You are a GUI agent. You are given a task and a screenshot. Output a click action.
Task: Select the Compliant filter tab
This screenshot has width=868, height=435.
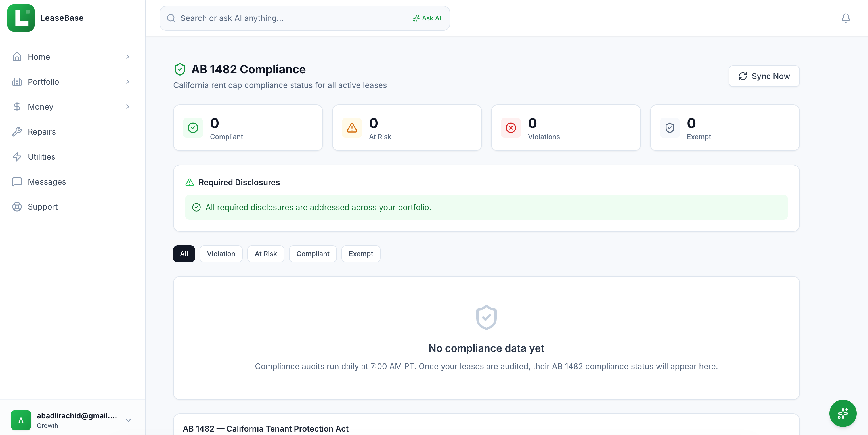click(313, 254)
